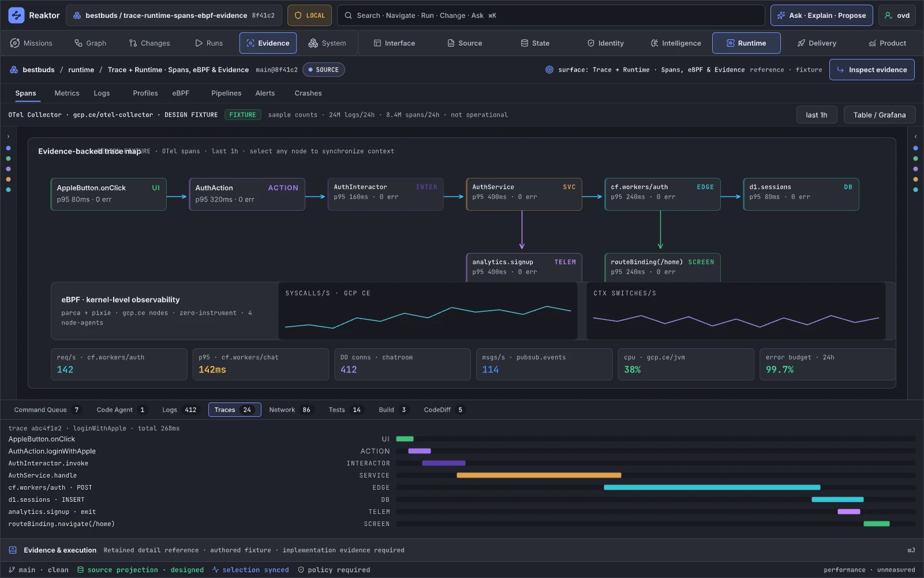
Task: Open the Logs sub-tab
Action: (x=102, y=94)
